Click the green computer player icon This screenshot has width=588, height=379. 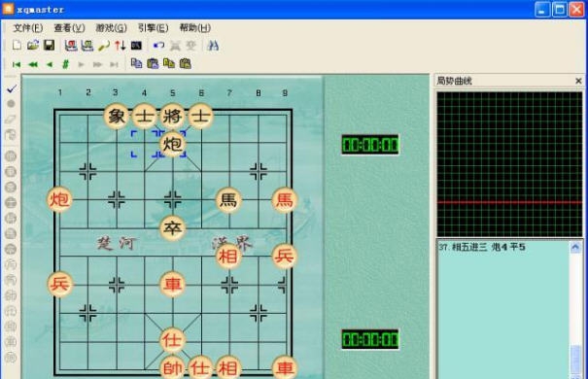pyautogui.click(x=87, y=46)
